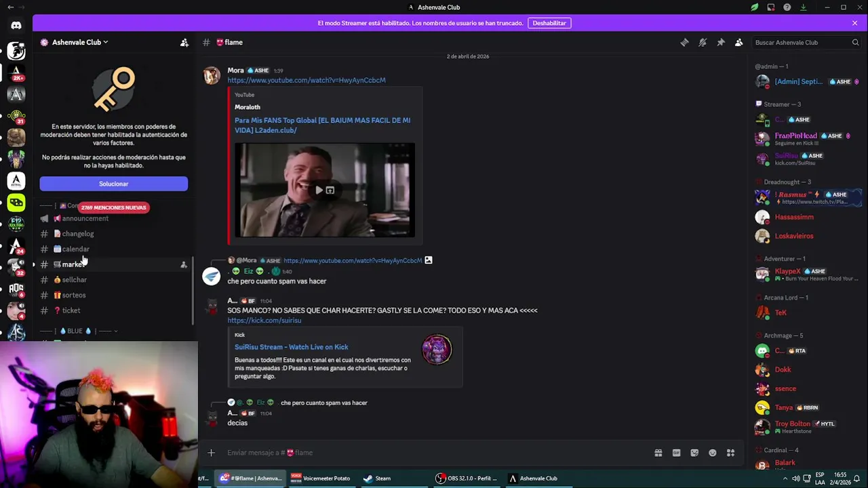868x488 pixels.
Task: Click the green leaf icon in title bar
Action: pos(754,7)
